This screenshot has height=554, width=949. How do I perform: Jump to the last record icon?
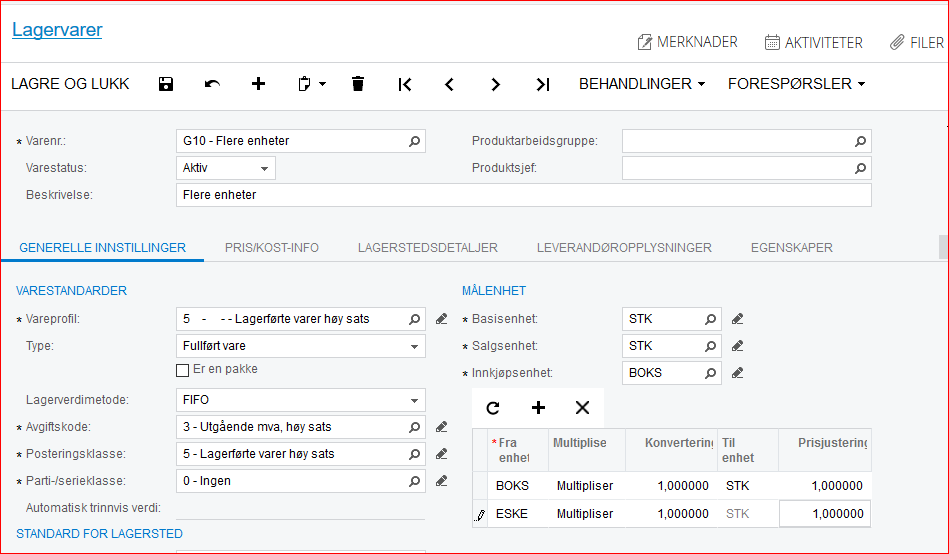pyautogui.click(x=542, y=84)
